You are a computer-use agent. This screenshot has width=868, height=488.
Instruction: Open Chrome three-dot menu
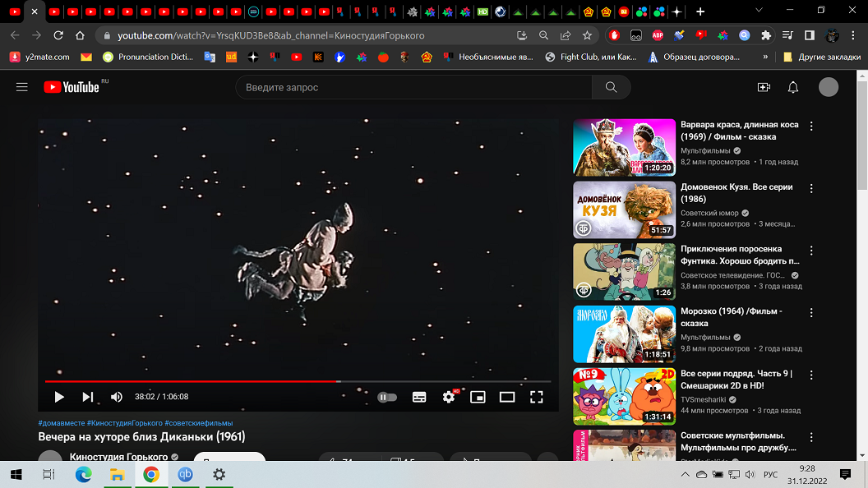(853, 35)
